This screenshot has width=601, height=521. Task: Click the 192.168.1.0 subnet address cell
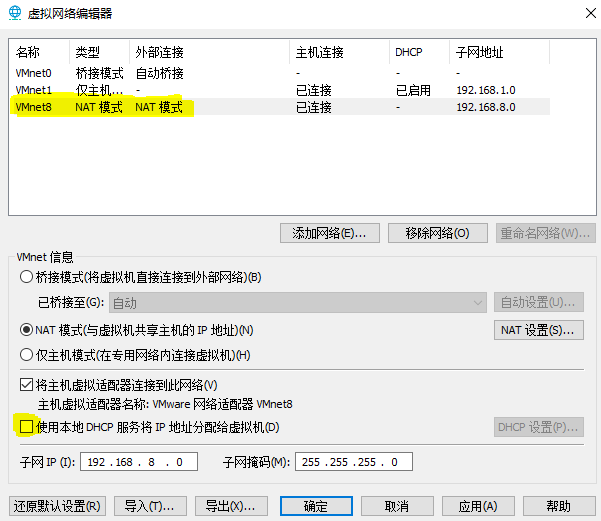(486, 90)
